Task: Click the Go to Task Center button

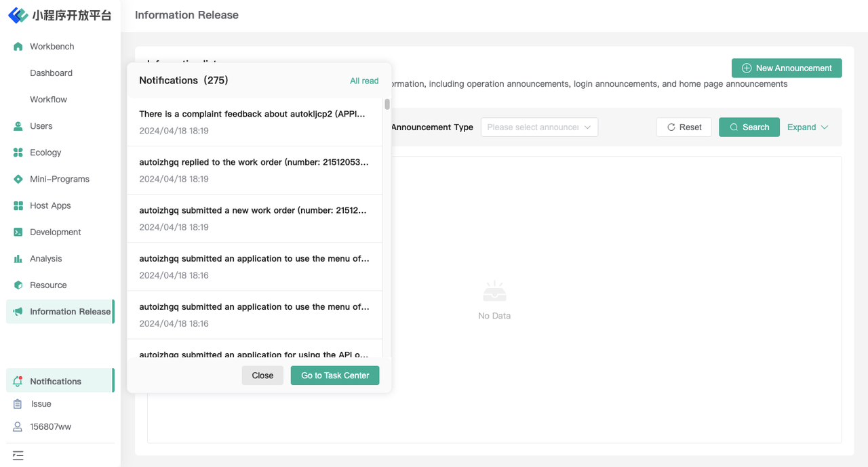Action: tap(335, 375)
